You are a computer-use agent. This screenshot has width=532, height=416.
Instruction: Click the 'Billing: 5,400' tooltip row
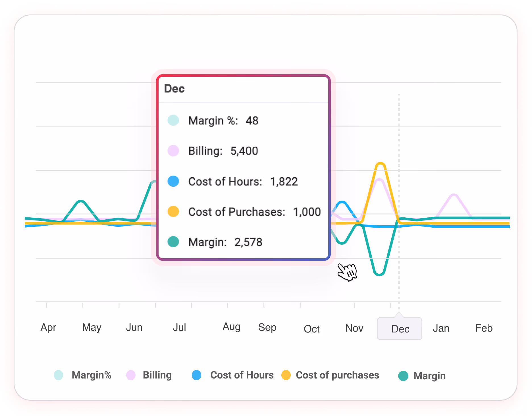pyautogui.click(x=213, y=151)
